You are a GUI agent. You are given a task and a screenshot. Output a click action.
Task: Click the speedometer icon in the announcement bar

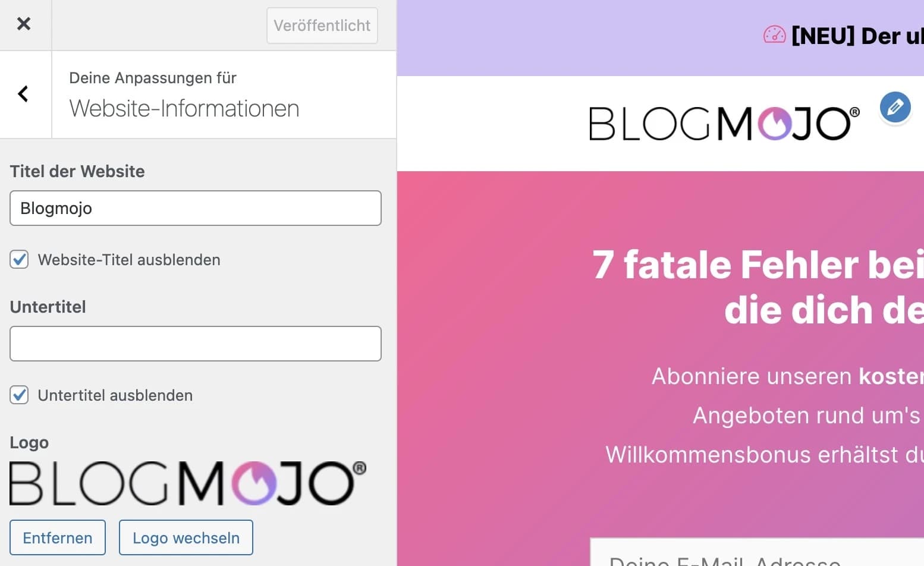tap(774, 36)
